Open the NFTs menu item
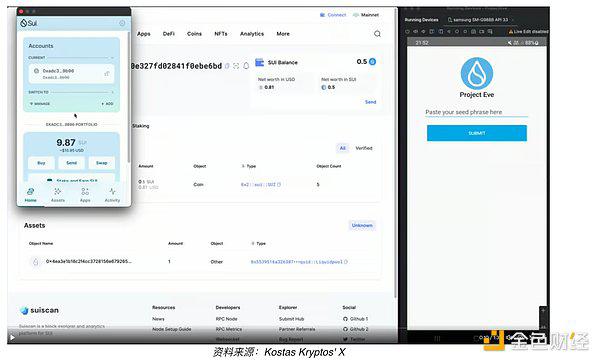The width and height of the screenshot is (600, 362). pyautogui.click(x=221, y=34)
